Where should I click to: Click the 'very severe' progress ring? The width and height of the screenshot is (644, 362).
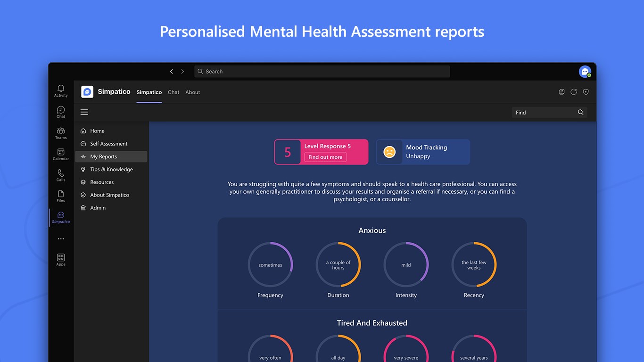406,349
